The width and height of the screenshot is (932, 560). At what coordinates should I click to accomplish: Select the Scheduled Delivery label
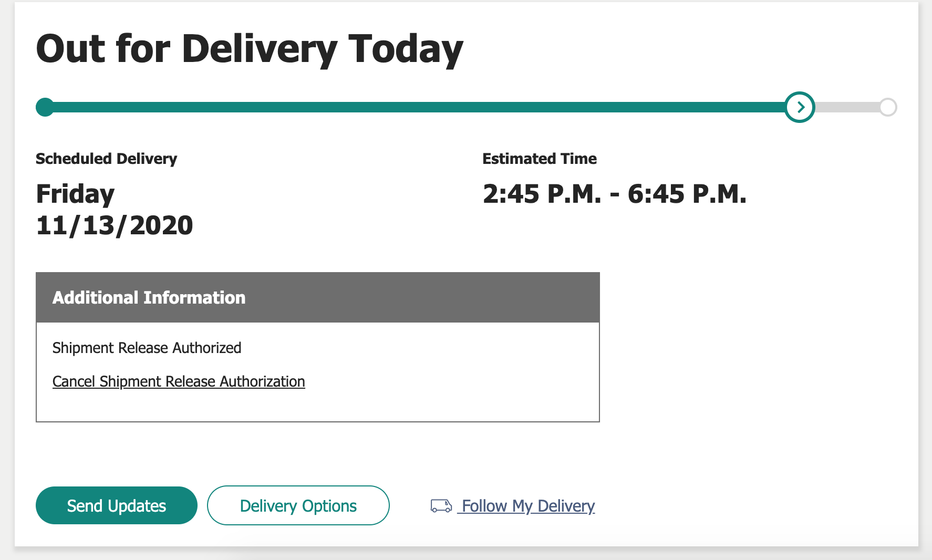(x=106, y=159)
